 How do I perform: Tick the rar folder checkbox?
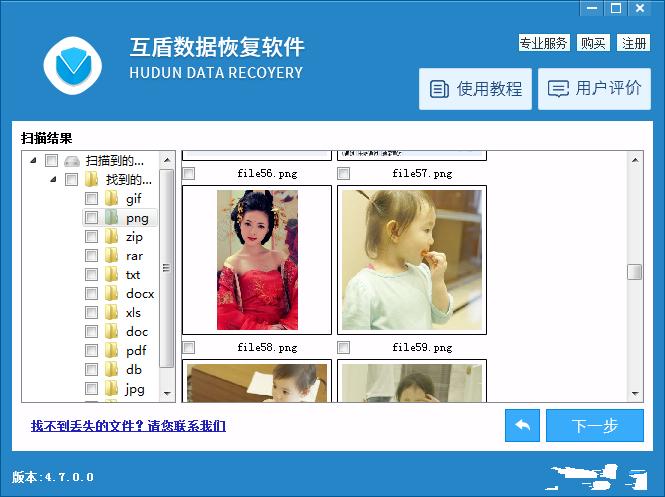click(x=91, y=255)
